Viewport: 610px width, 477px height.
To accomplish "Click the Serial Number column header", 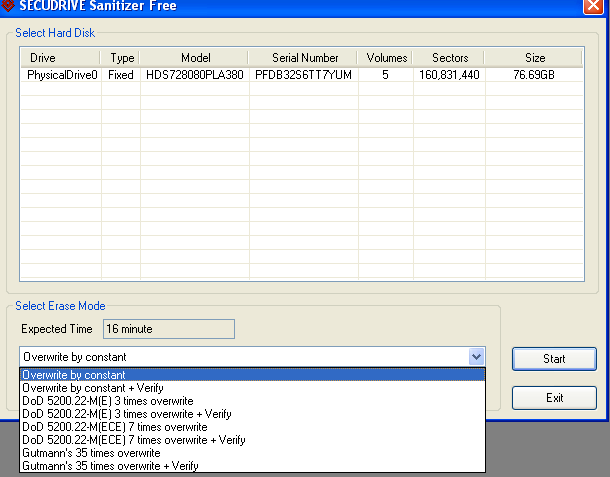I will pyautogui.click(x=304, y=58).
